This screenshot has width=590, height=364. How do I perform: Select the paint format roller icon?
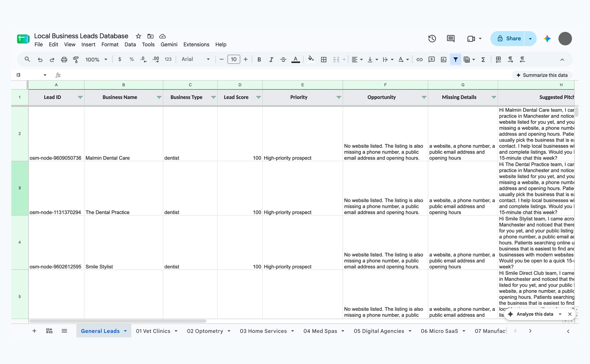(x=76, y=59)
